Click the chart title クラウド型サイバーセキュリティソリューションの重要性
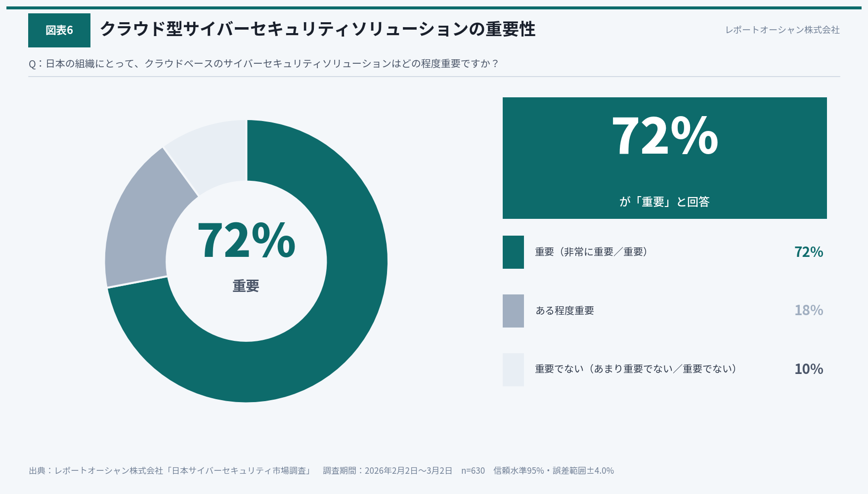The height and width of the screenshot is (494, 868). (317, 29)
